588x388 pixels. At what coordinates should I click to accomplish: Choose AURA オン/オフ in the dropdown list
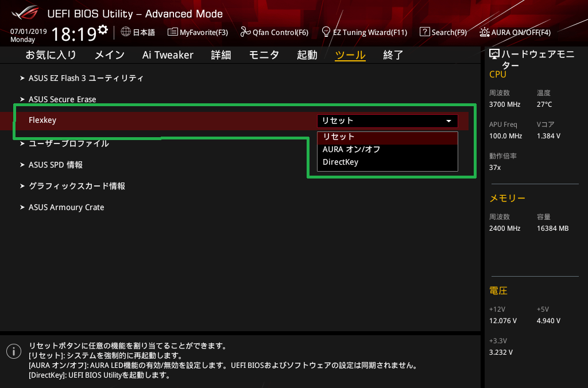388,150
